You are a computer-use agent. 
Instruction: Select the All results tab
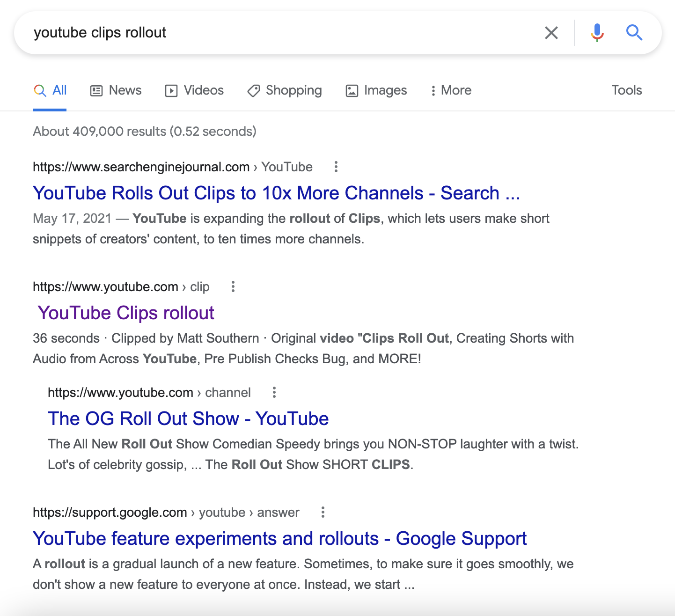click(x=50, y=90)
